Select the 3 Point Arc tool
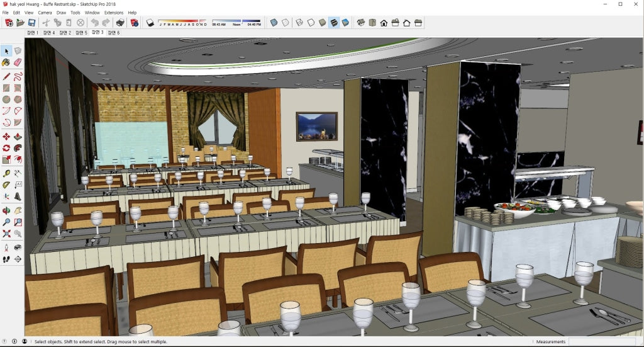This screenshot has height=347, width=644. tap(6, 123)
